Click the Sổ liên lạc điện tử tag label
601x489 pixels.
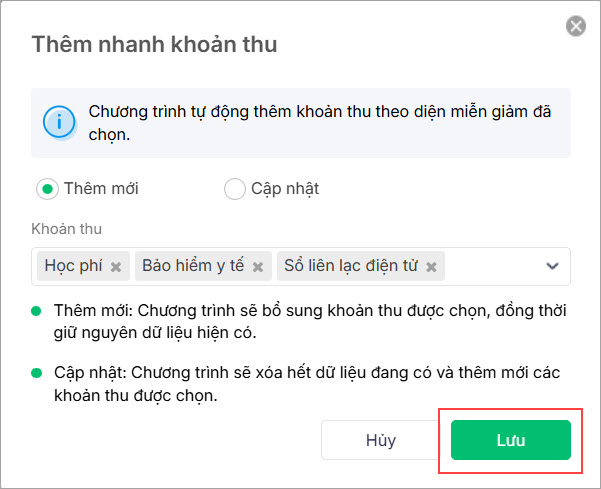352,266
